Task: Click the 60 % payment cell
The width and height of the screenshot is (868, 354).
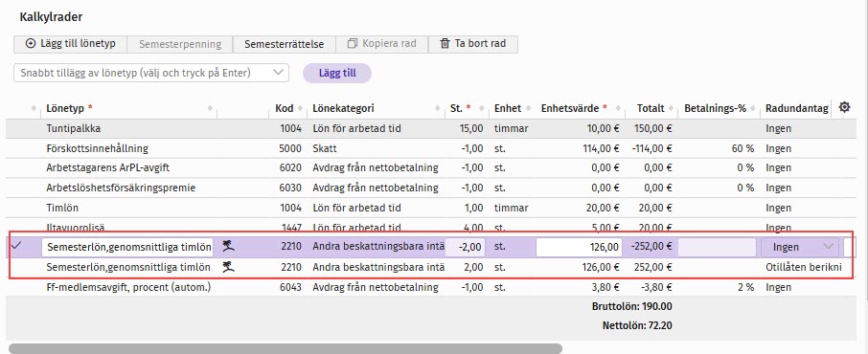Action: click(742, 148)
